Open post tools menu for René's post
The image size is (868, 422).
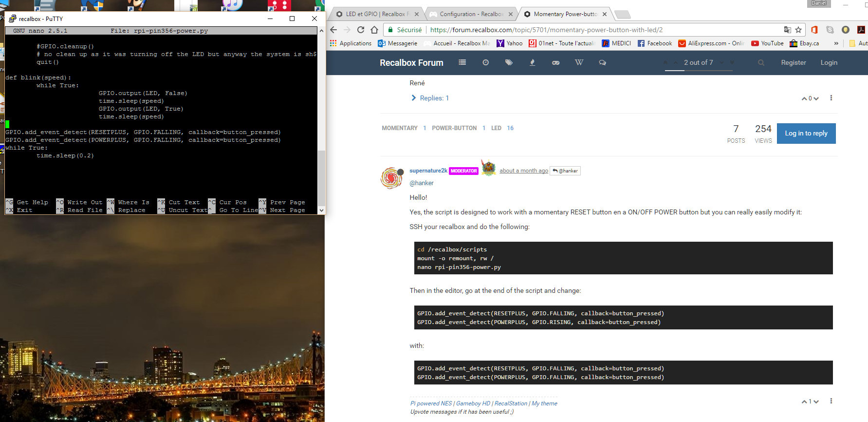pos(831,98)
